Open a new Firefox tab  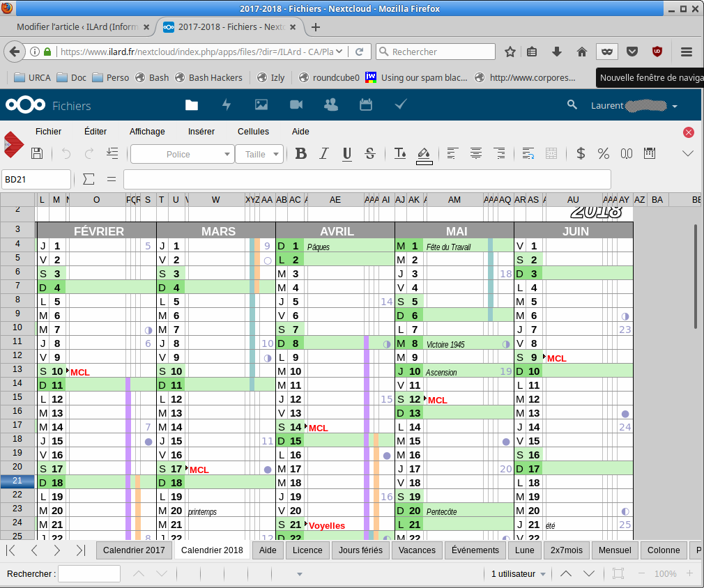click(x=316, y=27)
